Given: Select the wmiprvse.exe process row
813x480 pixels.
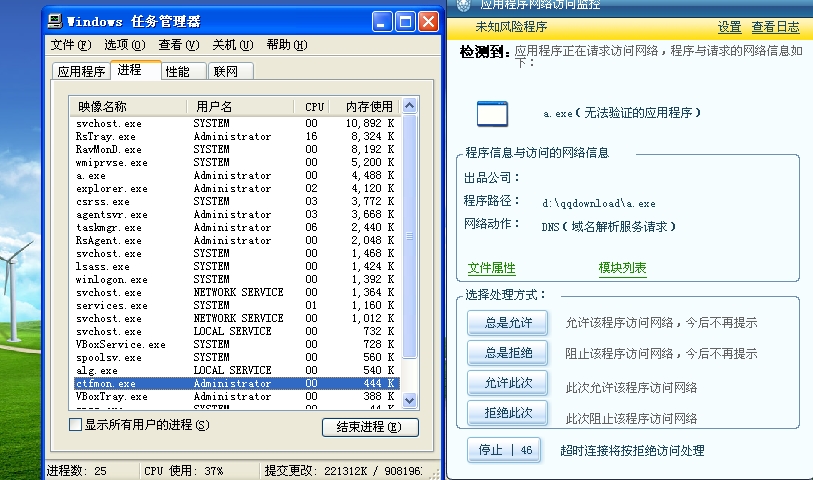Looking at the screenshot, I should tap(236, 162).
